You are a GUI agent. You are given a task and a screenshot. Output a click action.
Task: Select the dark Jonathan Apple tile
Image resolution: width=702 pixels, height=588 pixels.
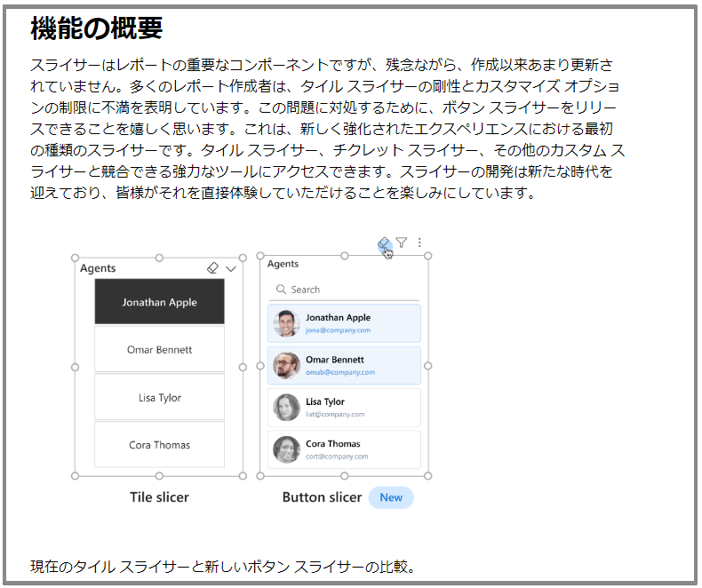[x=159, y=302]
